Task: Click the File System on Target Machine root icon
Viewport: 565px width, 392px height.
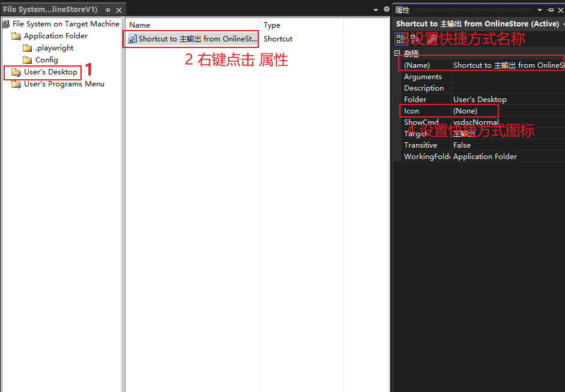Action: point(5,23)
